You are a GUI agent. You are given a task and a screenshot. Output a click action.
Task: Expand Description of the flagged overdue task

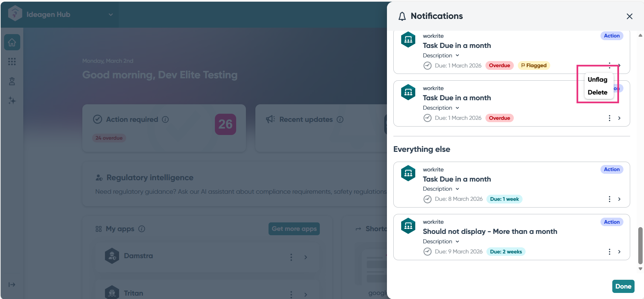441,56
